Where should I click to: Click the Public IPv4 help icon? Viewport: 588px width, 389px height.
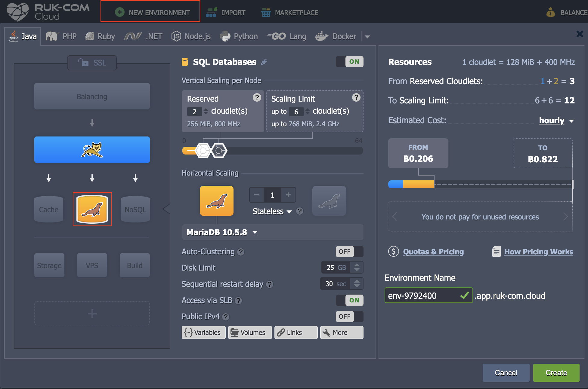click(x=226, y=317)
